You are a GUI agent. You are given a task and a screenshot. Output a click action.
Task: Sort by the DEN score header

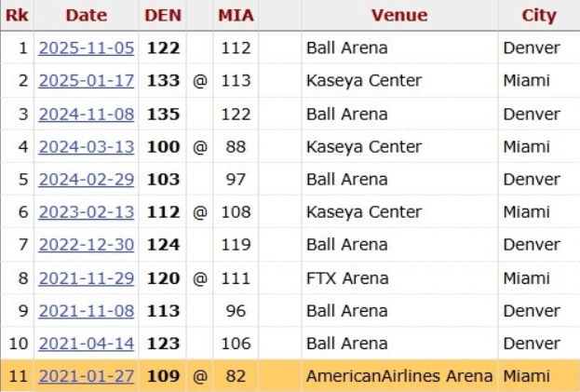coord(163,15)
